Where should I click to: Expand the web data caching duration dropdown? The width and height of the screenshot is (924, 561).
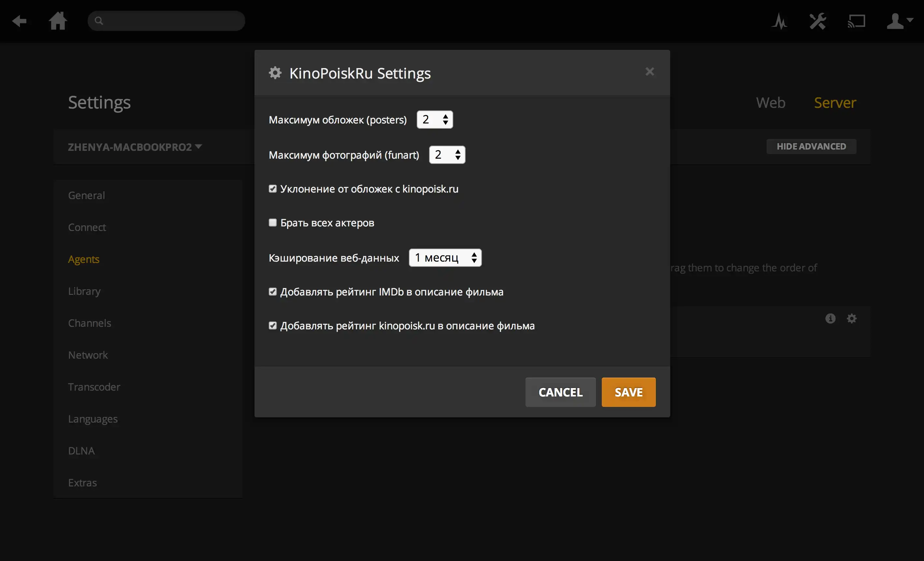point(445,257)
